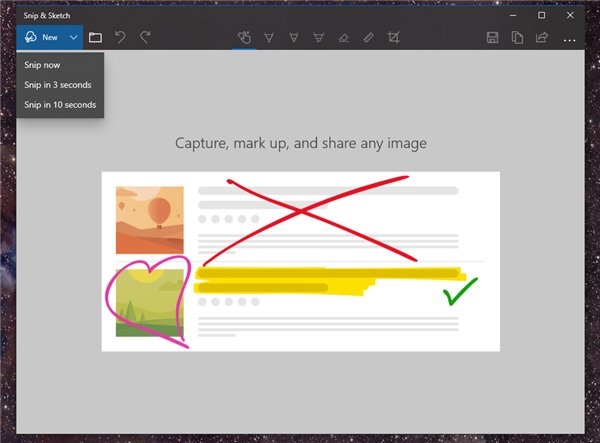Image resolution: width=600 pixels, height=443 pixels.
Task: Copy the snip to clipboard
Action: (x=517, y=38)
